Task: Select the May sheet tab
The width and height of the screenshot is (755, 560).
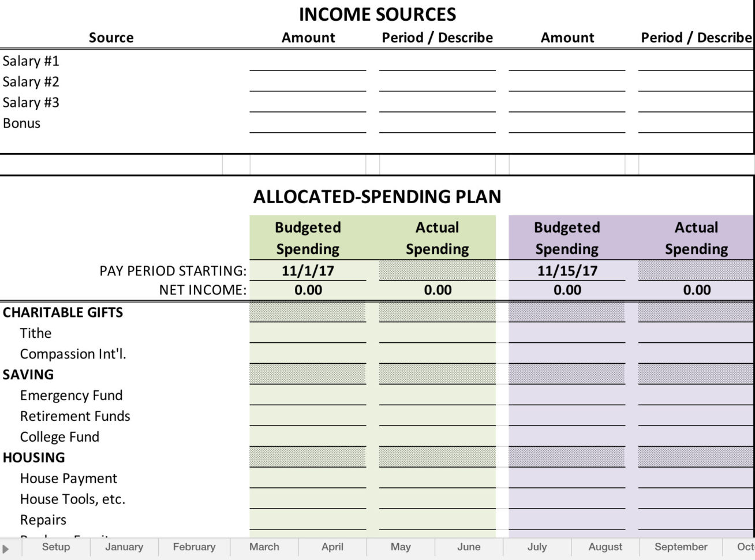Action: pos(401,547)
